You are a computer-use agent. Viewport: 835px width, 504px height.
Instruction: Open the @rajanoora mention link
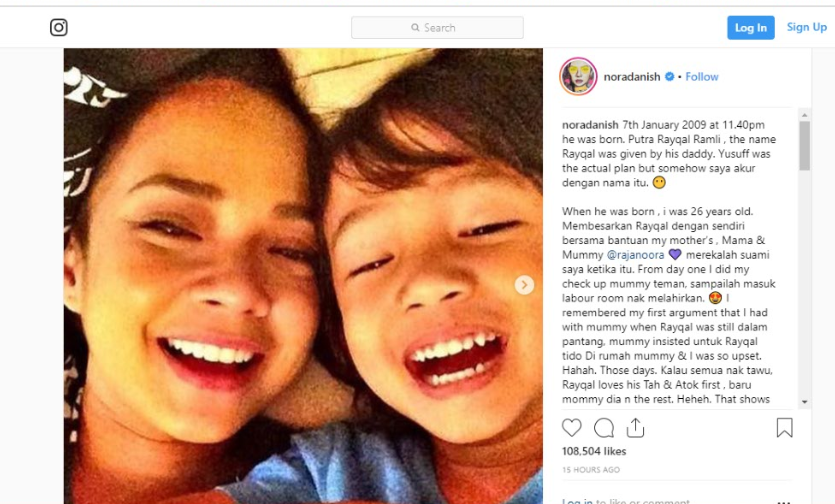[635, 255]
